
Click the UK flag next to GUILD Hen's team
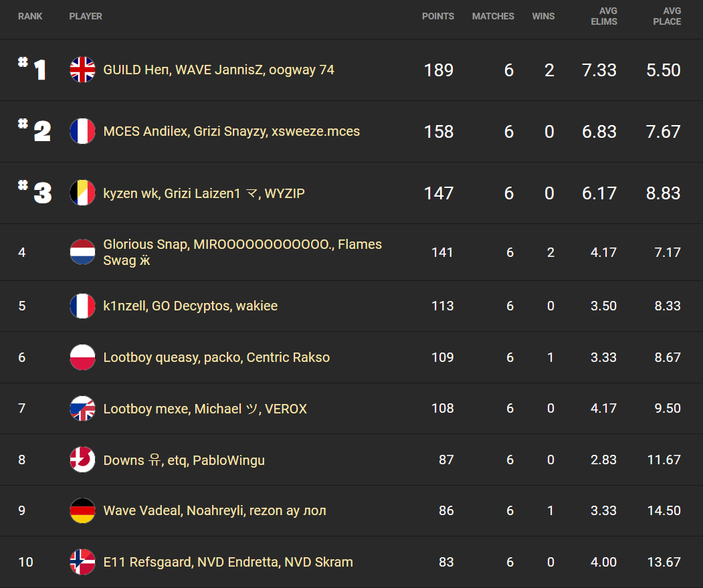coord(82,69)
